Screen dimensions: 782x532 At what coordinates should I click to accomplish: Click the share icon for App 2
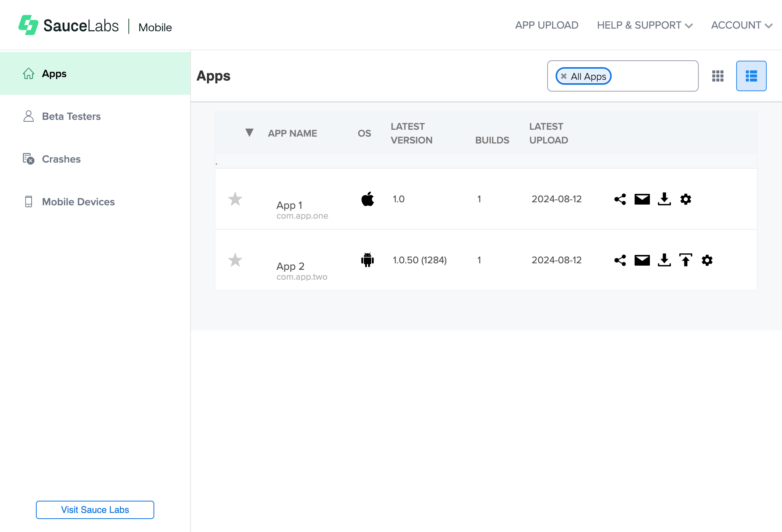point(620,260)
